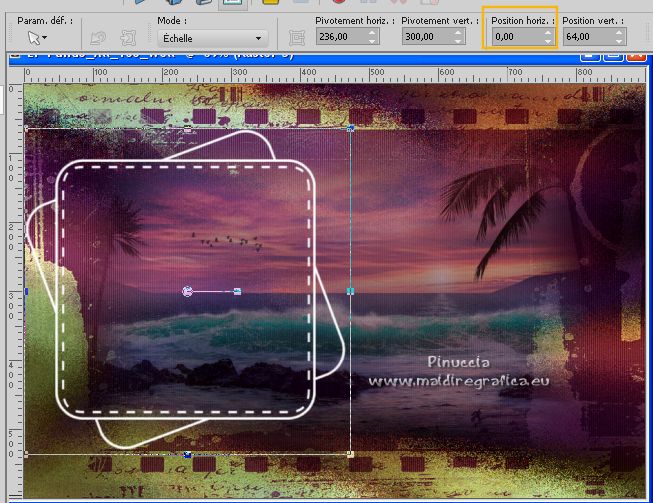This screenshot has width=653, height=503.
Task: Click the pivot center point on the canvas
Action: pos(187,291)
